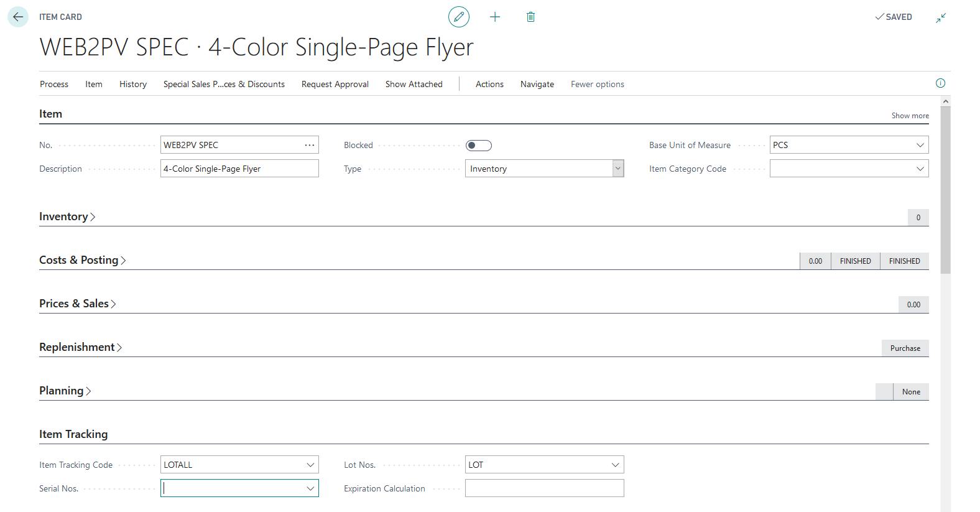Click the SAVED status indicator
The image size is (980, 512).
[894, 17]
